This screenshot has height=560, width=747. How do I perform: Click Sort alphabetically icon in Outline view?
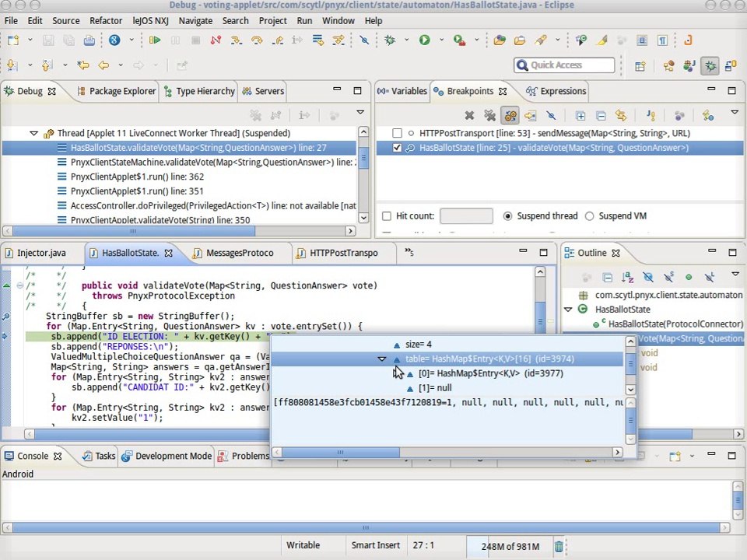click(x=627, y=277)
